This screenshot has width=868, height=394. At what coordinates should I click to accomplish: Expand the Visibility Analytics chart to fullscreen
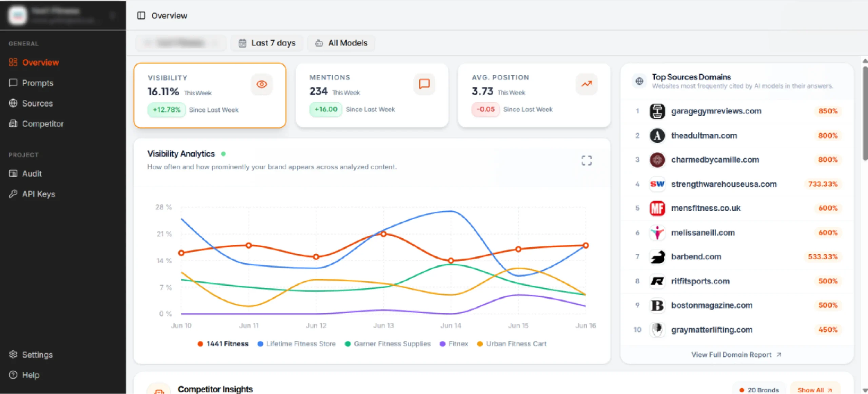(x=587, y=160)
